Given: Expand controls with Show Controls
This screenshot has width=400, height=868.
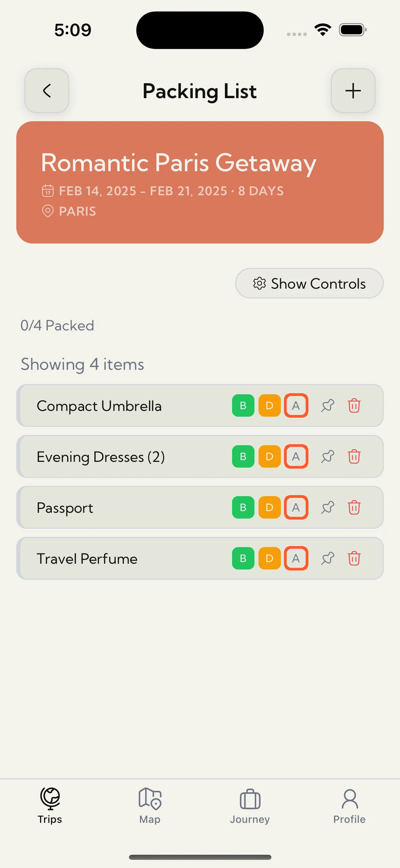Looking at the screenshot, I should (x=309, y=284).
